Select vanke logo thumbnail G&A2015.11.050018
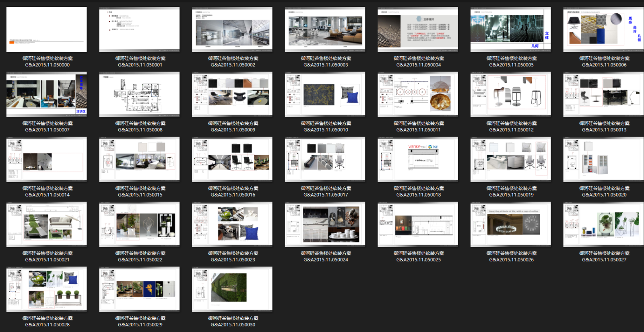644x332 pixels. [x=418, y=160]
